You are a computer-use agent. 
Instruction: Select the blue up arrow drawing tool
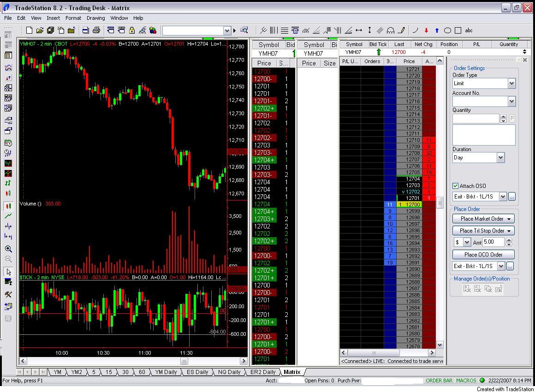click(x=437, y=30)
